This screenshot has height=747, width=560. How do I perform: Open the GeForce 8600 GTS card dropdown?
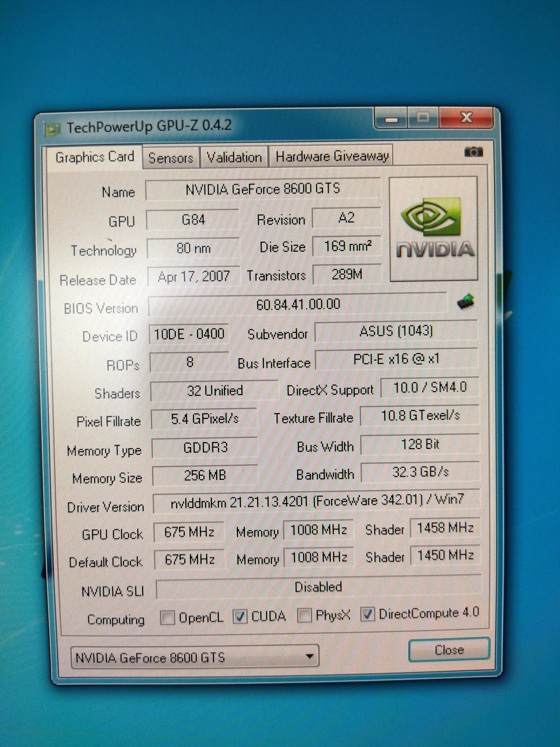point(195,657)
